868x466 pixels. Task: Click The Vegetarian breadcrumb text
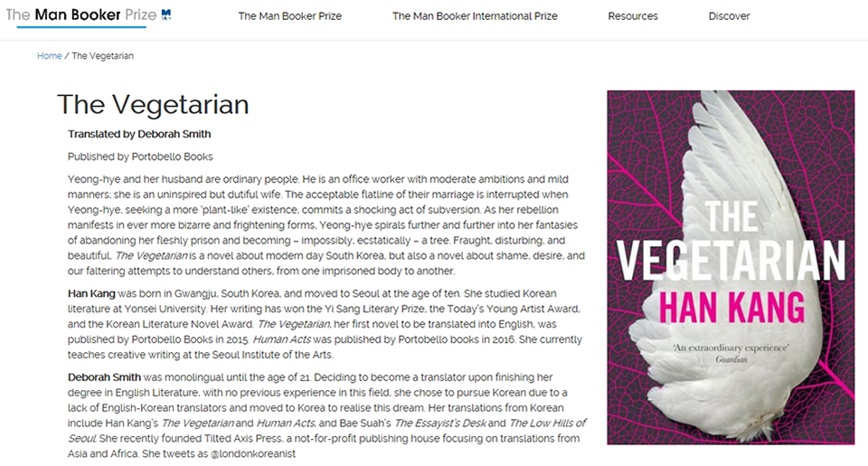click(102, 56)
